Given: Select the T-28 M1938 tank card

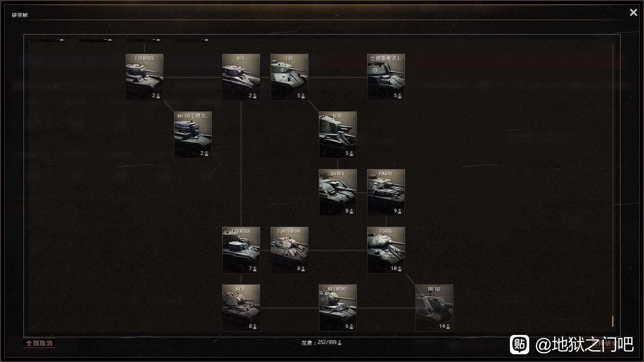Looking at the screenshot, I should (241, 250).
